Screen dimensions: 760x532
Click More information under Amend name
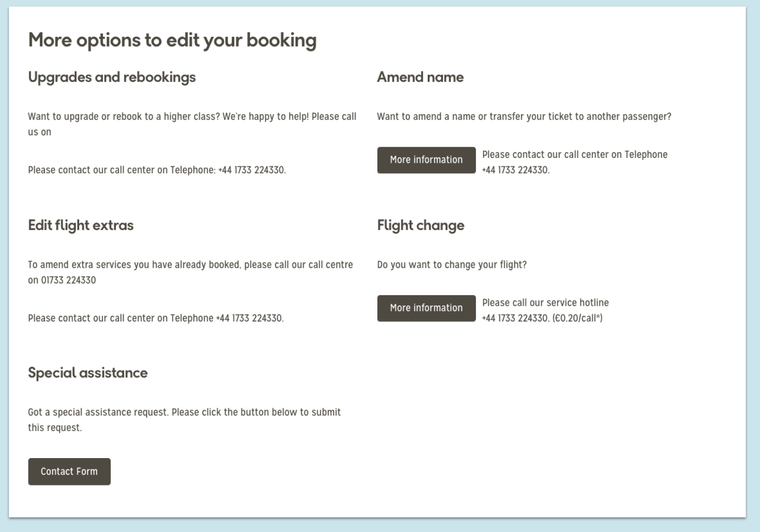click(x=426, y=160)
